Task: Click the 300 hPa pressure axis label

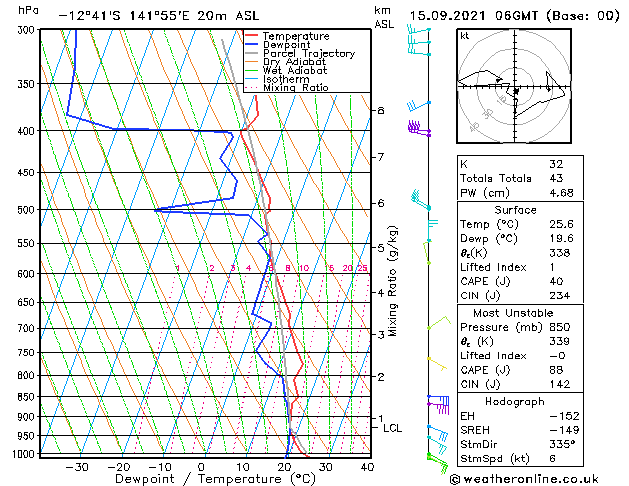Action: (27, 30)
